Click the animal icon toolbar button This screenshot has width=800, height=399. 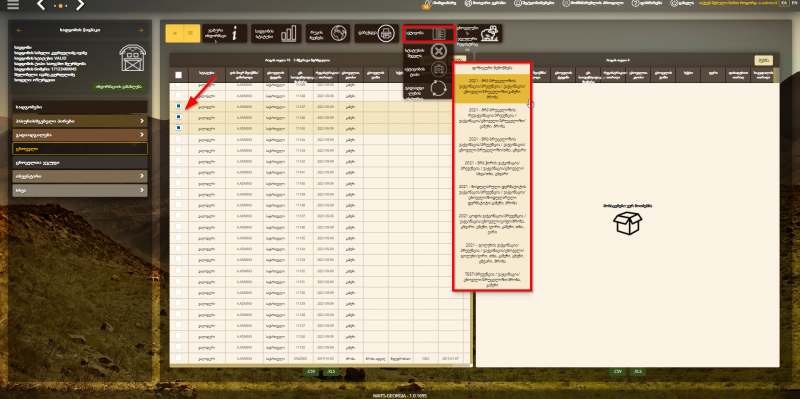479,34
